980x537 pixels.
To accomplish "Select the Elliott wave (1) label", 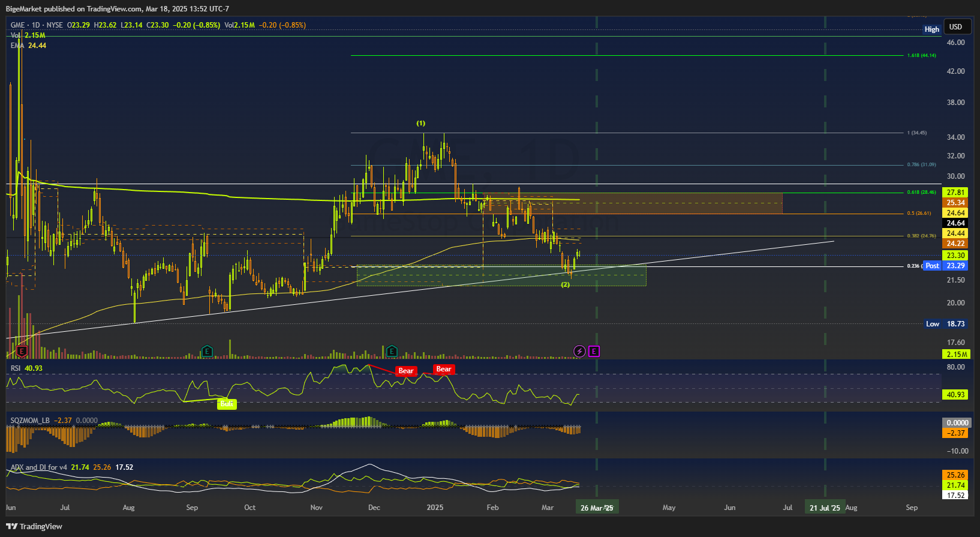I will (x=421, y=123).
